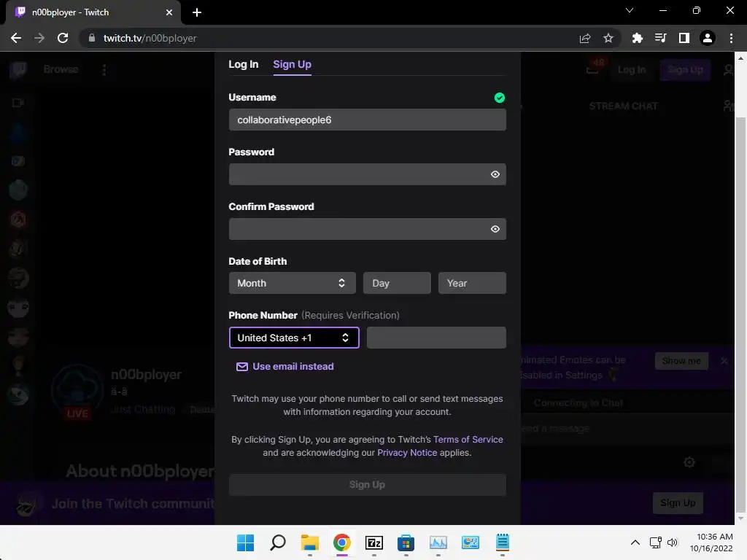Open the Terms of Service link
Image resolution: width=747 pixels, height=560 pixels.
click(x=468, y=440)
